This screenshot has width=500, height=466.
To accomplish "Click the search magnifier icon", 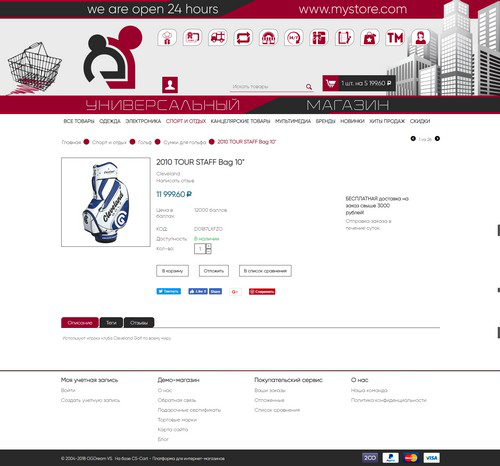I will (309, 87).
